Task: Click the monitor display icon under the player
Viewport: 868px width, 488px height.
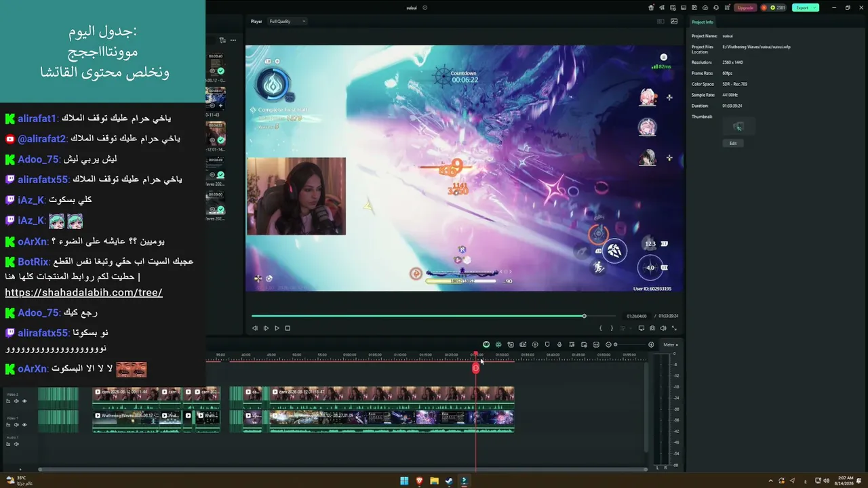Action: pyautogui.click(x=642, y=328)
